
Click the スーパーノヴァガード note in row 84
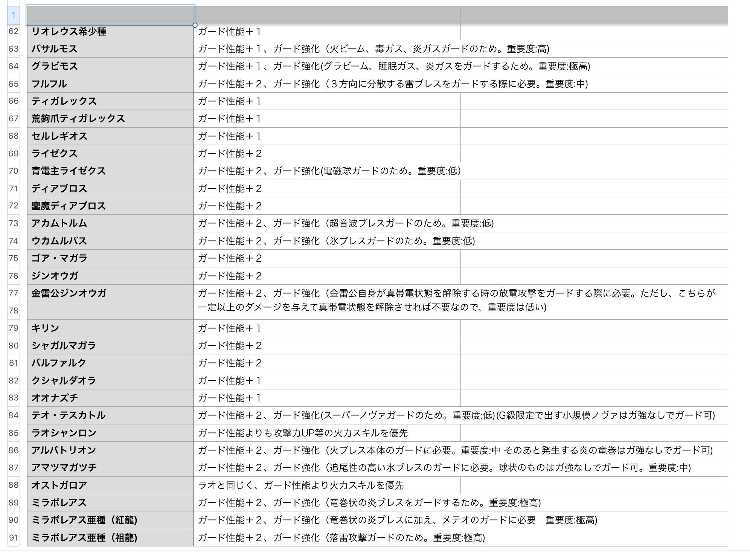point(456,415)
